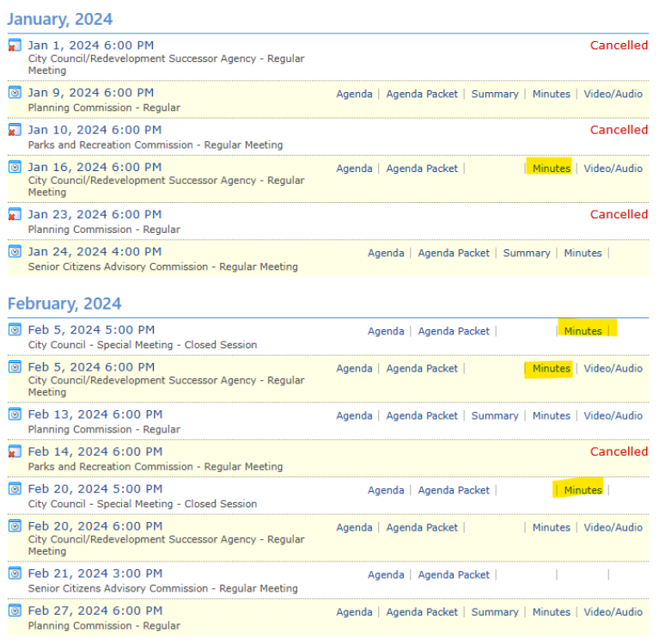The width and height of the screenshot is (659, 644).
Task: Open Agenda for Feb 5 6:00 PM Regular Meeting
Action: point(354,369)
